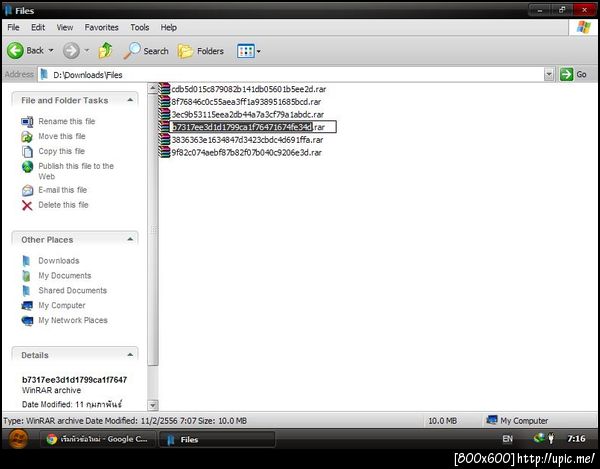The image size is (600, 469).
Task: Click the EN language indicator
Action: (507, 439)
